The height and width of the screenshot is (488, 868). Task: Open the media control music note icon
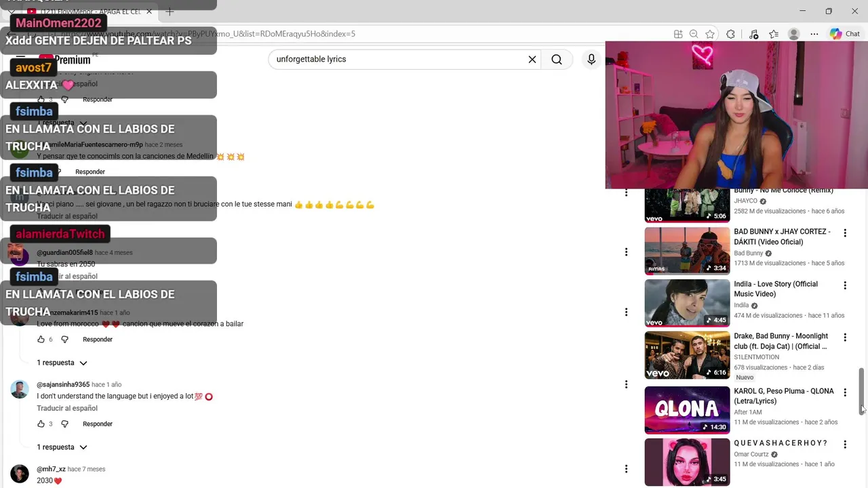click(x=753, y=34)
